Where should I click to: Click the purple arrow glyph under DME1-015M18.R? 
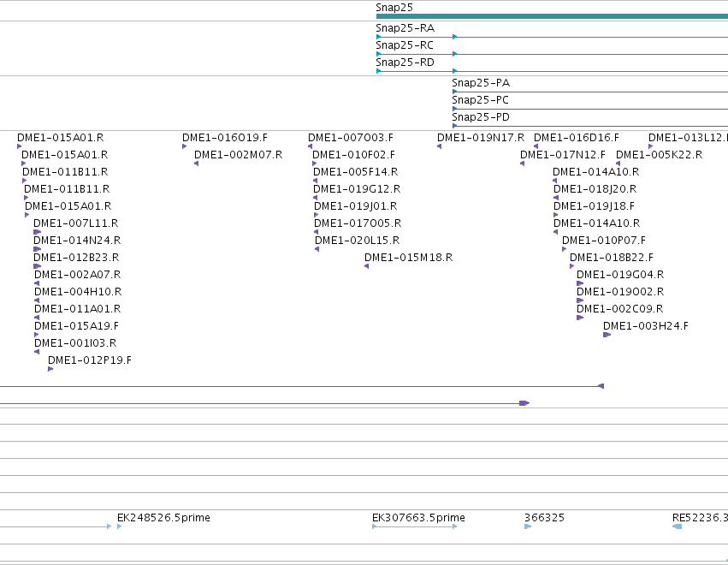(366, 266)
